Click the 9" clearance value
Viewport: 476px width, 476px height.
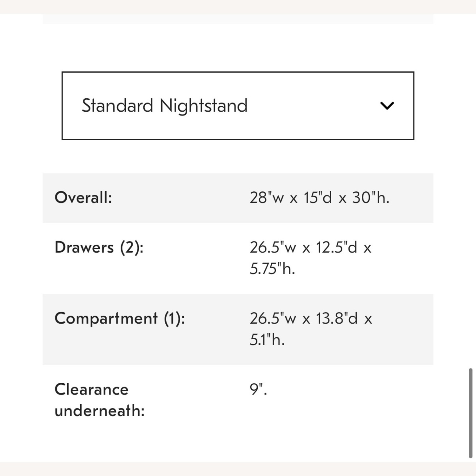[258, 389]
